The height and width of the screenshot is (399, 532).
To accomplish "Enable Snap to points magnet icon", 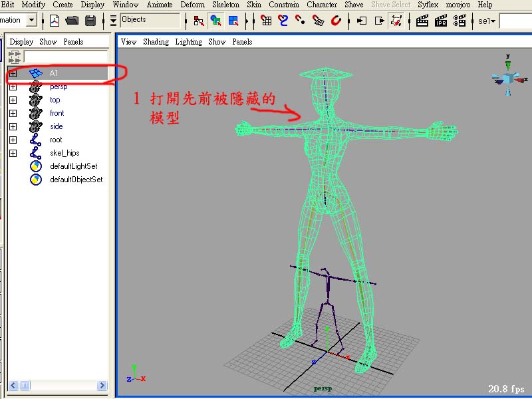I will point(300,21).
